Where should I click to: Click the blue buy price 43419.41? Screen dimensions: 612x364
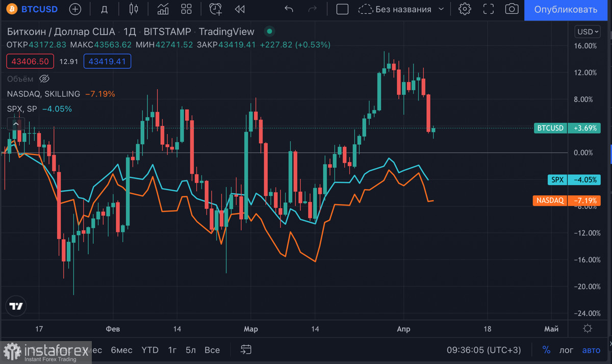(107, 61)
